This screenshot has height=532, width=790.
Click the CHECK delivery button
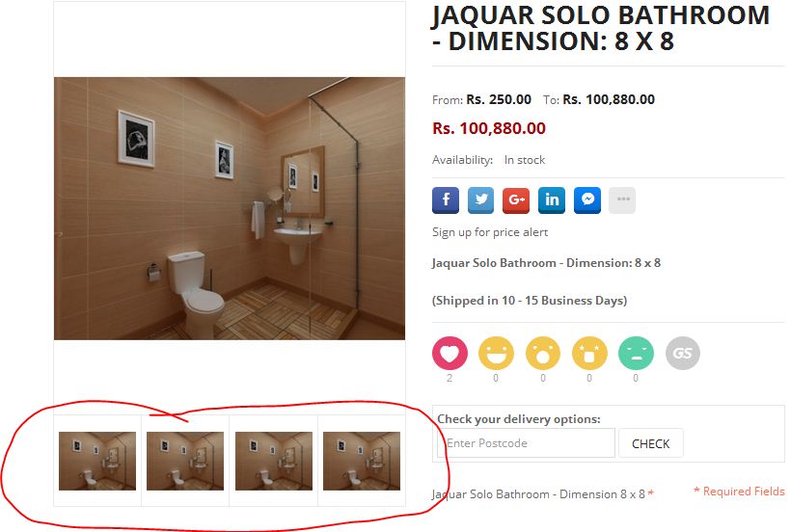coord(651,443)
